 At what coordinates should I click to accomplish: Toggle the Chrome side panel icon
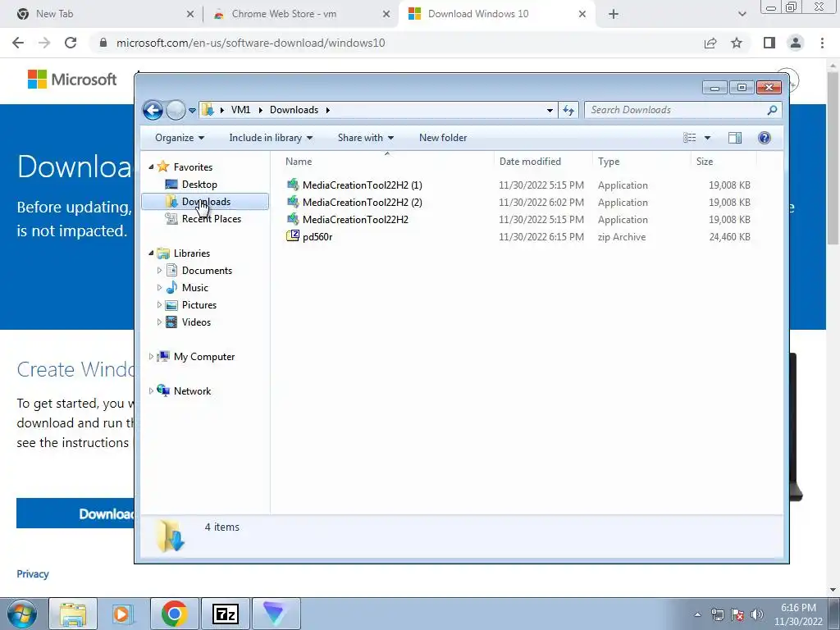769,43
